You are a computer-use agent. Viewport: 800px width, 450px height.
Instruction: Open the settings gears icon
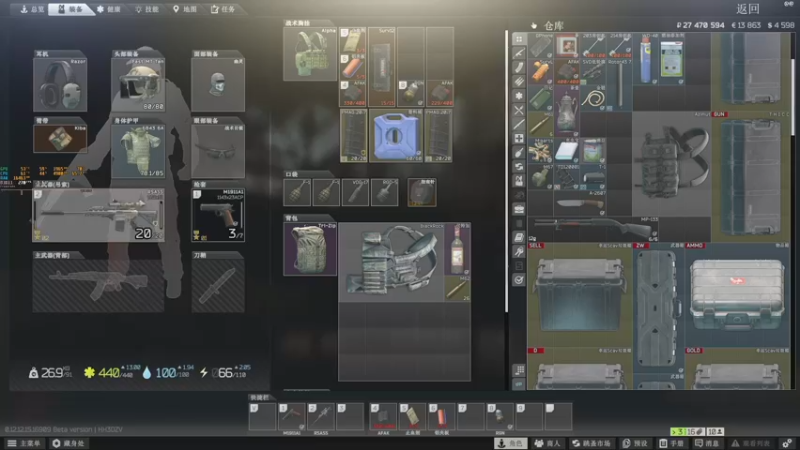pyautogui.click(x=787, y=443)
